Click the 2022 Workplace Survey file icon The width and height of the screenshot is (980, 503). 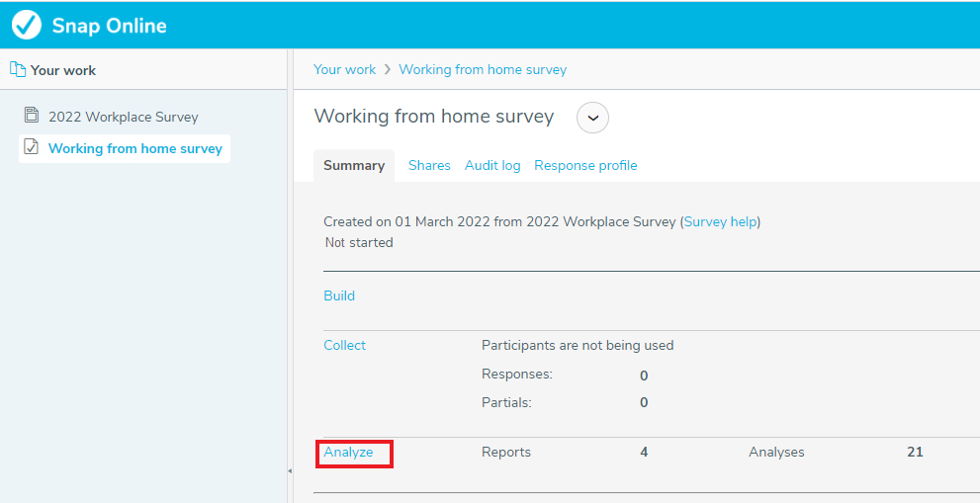32,115
